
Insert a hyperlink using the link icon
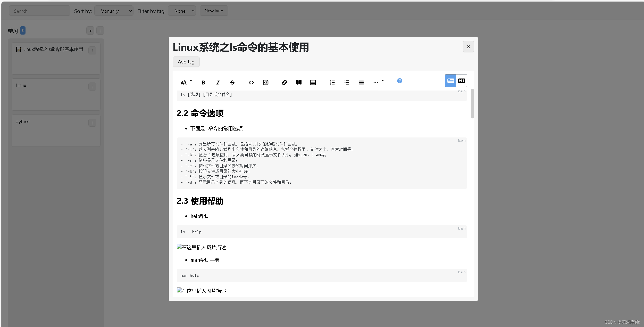284,82
